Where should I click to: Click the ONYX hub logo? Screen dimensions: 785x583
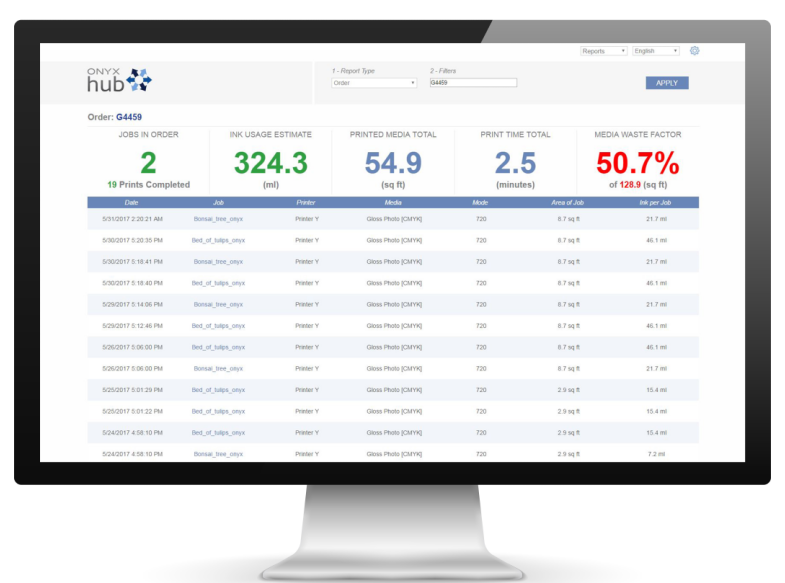119,80
